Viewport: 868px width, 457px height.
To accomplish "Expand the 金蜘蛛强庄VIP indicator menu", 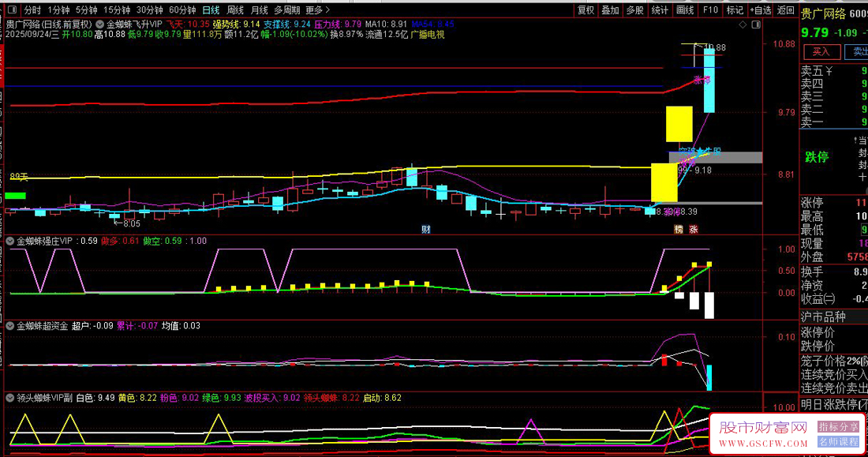I will click(x=10, y=241).
